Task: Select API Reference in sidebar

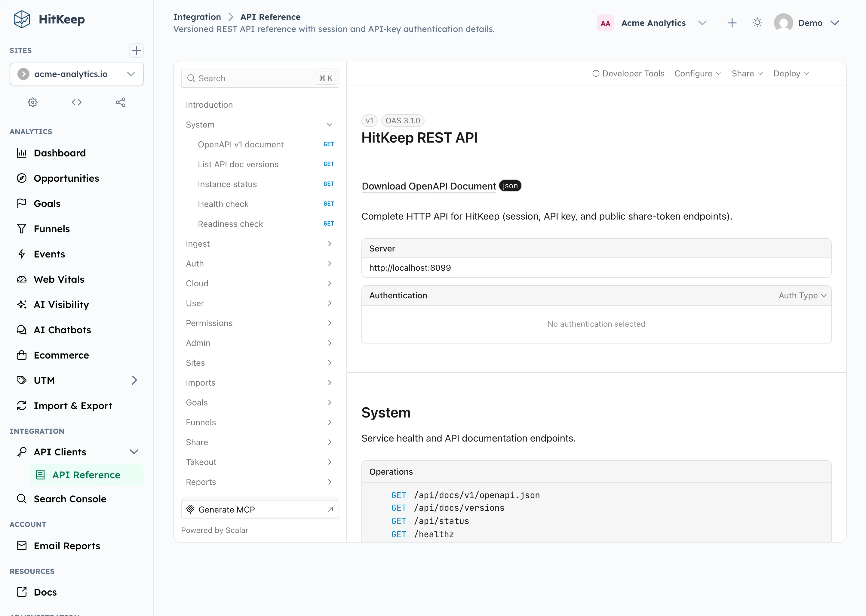Action: coord(87,475)
